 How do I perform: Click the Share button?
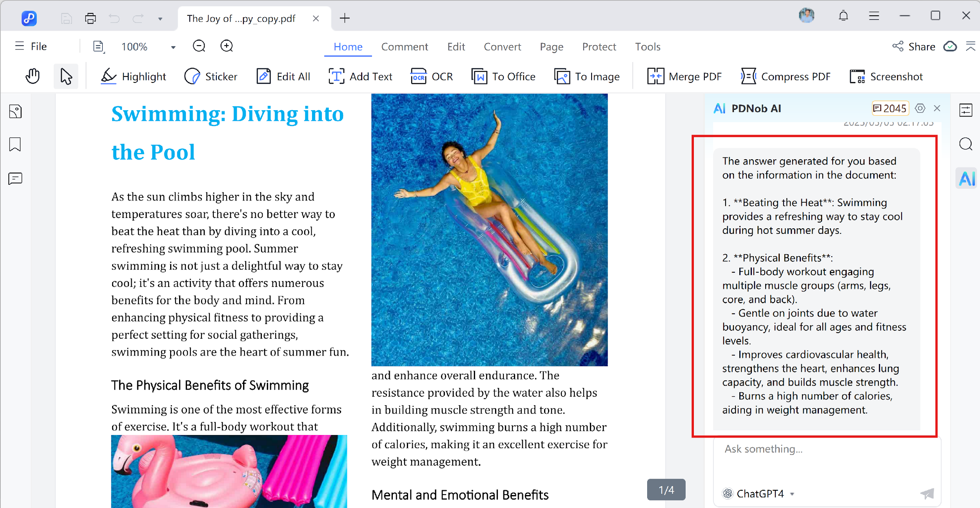click(x=914, y=46)
